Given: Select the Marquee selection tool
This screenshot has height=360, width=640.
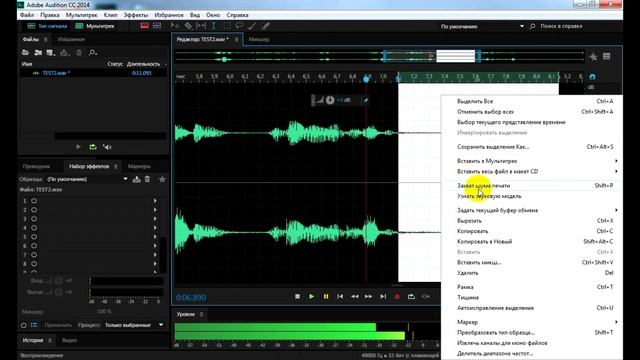Looking at the screenshot, I should point(227,26).
